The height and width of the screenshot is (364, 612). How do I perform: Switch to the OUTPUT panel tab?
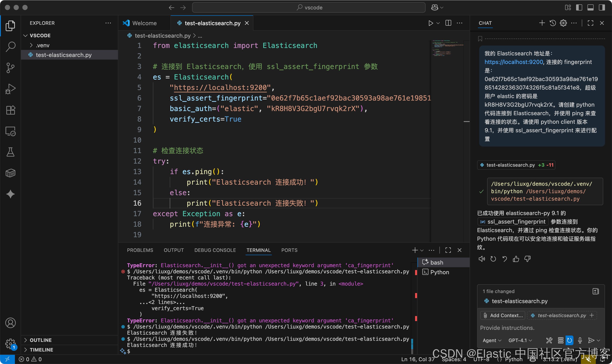[x=174, y=250]
